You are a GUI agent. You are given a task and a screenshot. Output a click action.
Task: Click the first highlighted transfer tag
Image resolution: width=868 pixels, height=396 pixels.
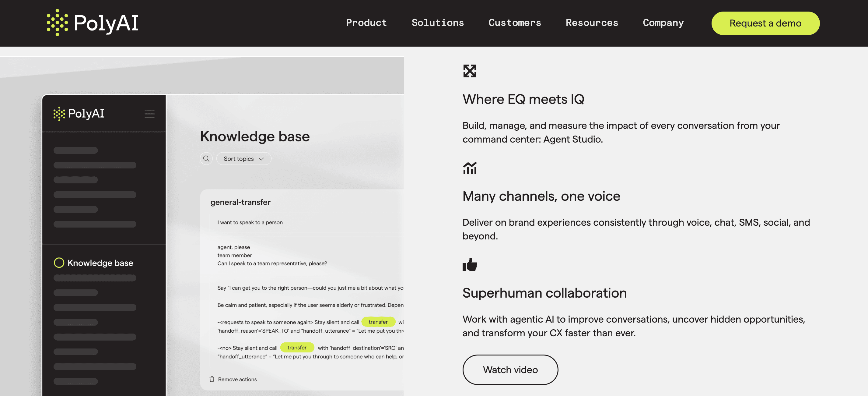click(x=378, y=322)
